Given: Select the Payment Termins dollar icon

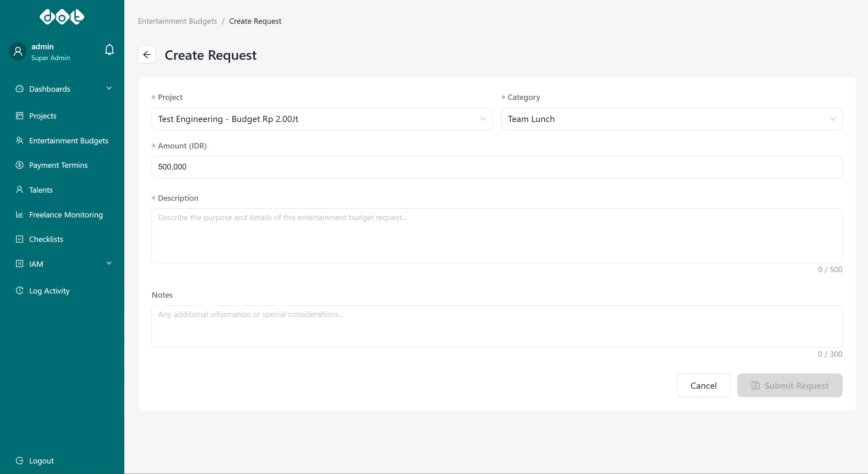Looking at the screenshot, I should (19, 165).
